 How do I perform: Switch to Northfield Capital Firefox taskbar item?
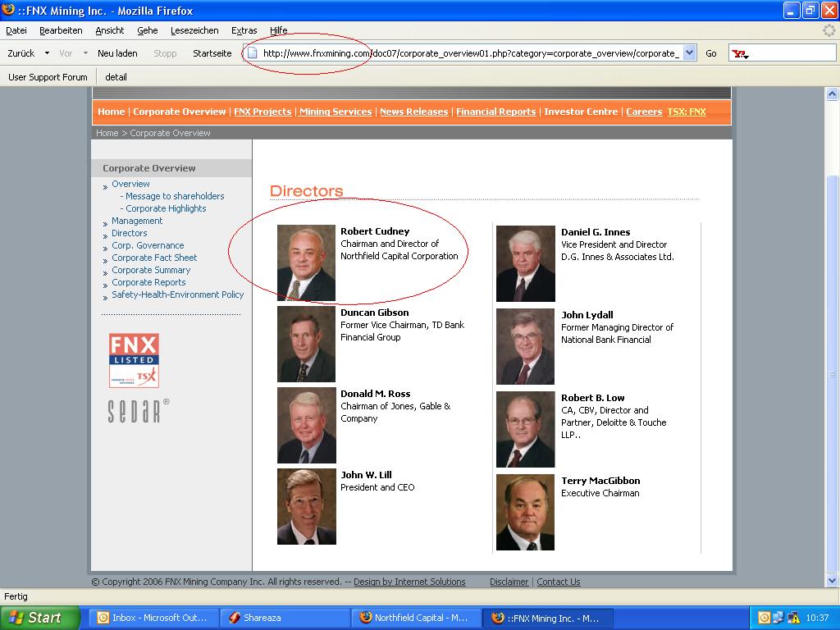(416, 618)
